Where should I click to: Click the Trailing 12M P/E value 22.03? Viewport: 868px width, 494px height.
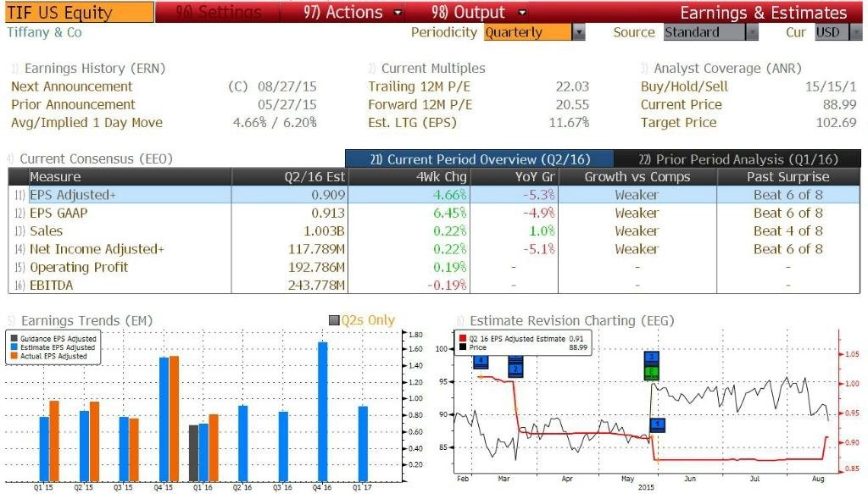(572, 86)
